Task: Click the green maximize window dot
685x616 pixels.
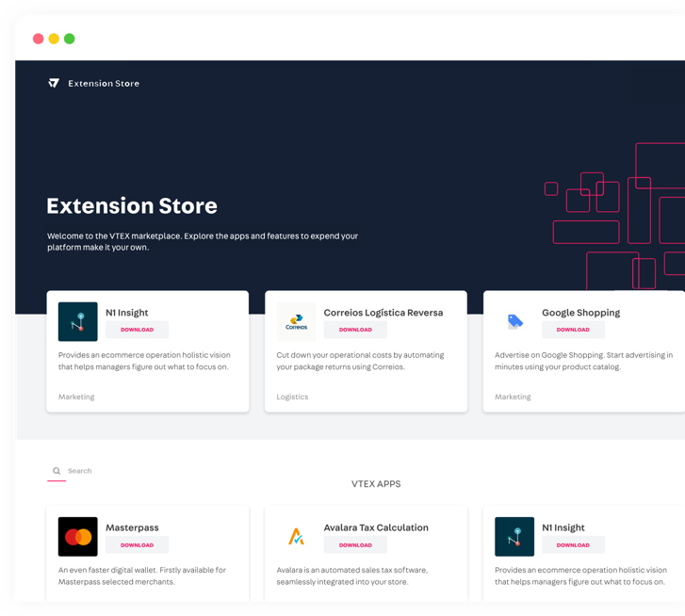Action: pos(70,39)
